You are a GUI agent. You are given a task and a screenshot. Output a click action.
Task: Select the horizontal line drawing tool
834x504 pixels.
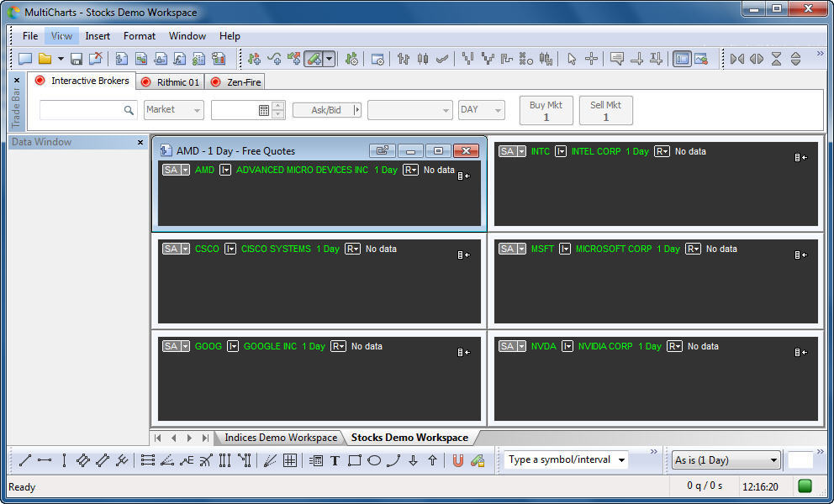pos(45,460)
